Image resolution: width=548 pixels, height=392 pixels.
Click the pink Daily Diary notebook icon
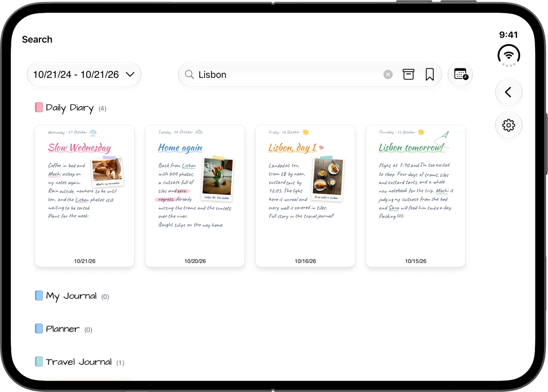point(39,107)
